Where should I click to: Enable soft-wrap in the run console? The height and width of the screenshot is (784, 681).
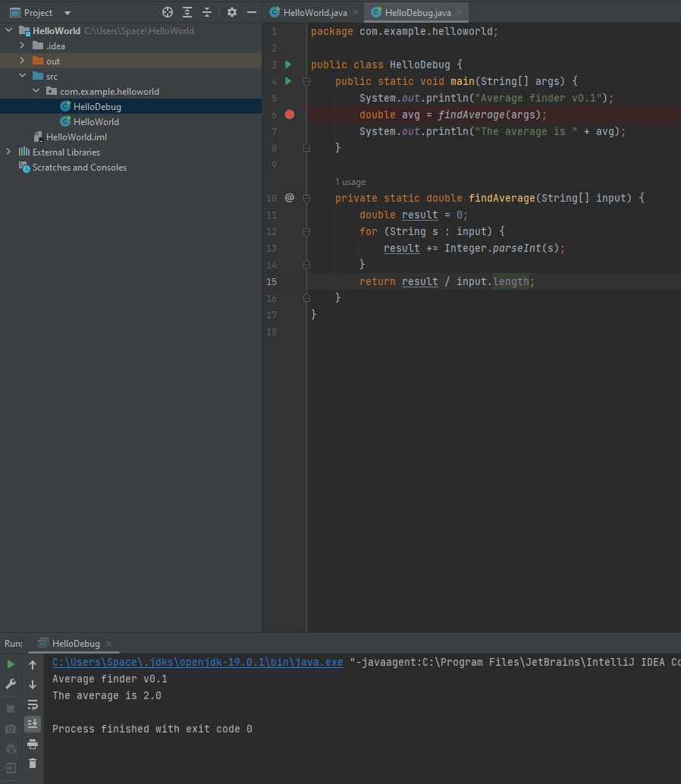tap(32, 704)
